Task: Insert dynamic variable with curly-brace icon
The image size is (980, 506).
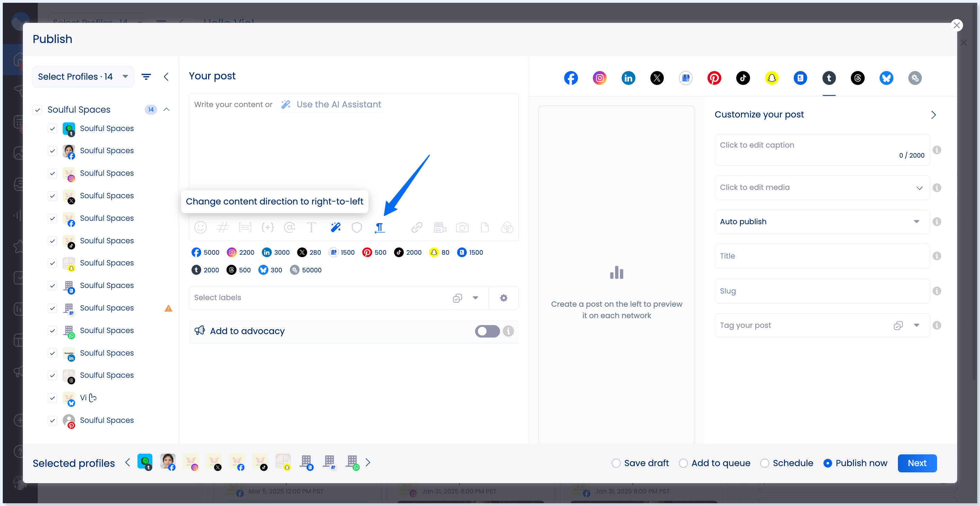Action: [267, 227]
